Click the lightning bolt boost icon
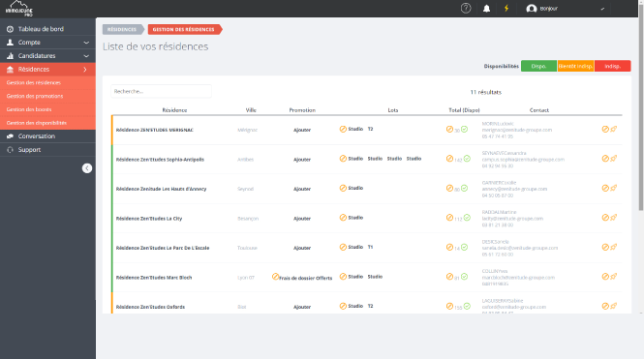Screen dimensions: 644x359 [x=506, y=8]
